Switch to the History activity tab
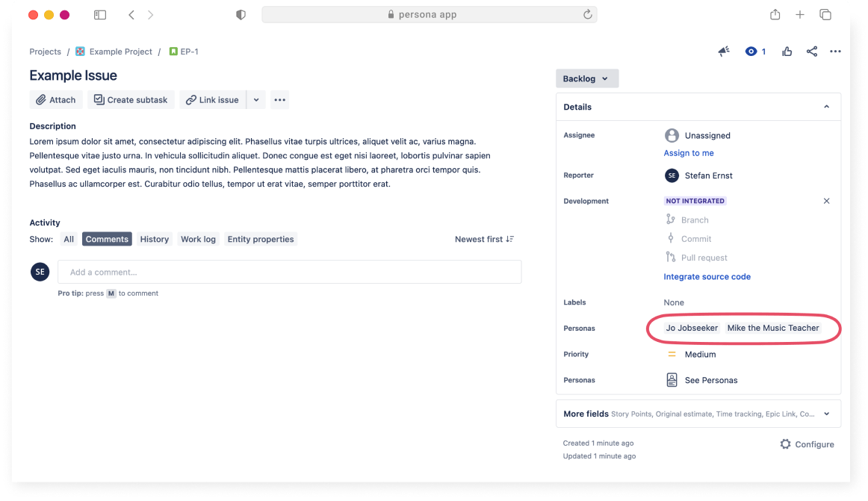The image size is (868, 501). click(154, 239)
